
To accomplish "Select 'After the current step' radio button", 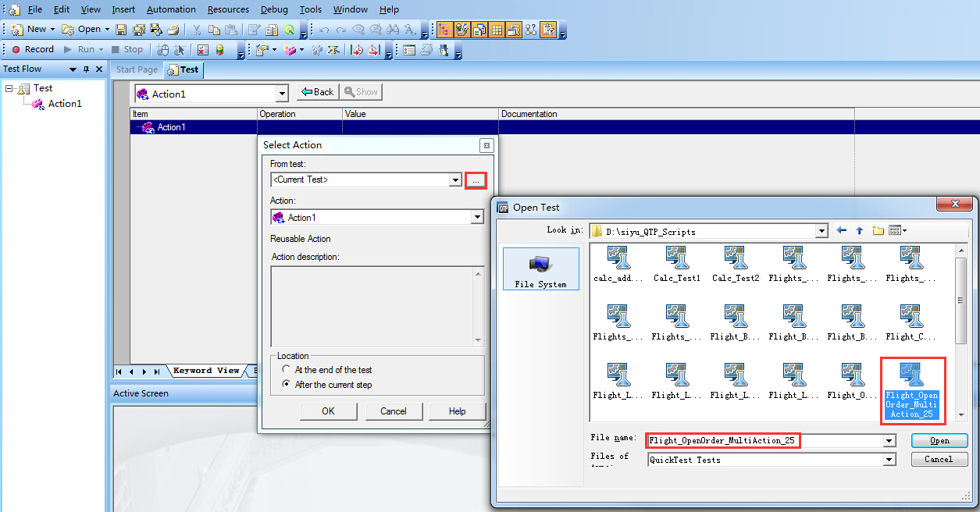I will 287,385.
